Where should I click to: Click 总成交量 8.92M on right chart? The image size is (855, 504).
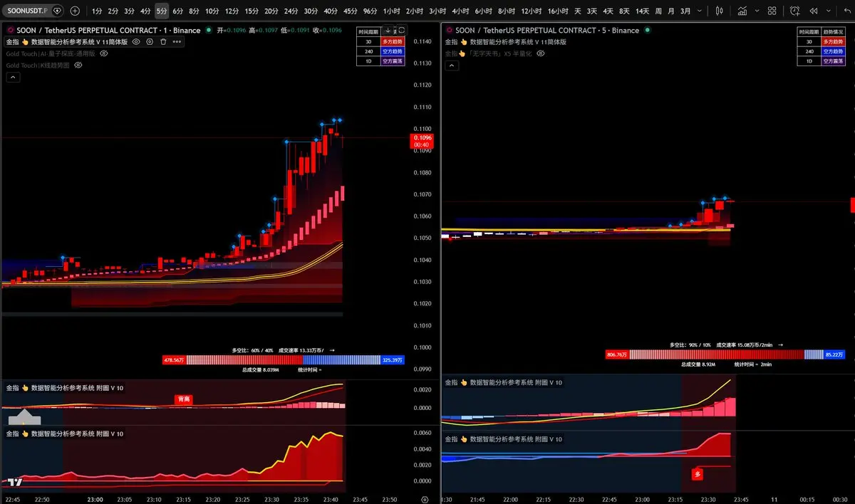[698, 364]
